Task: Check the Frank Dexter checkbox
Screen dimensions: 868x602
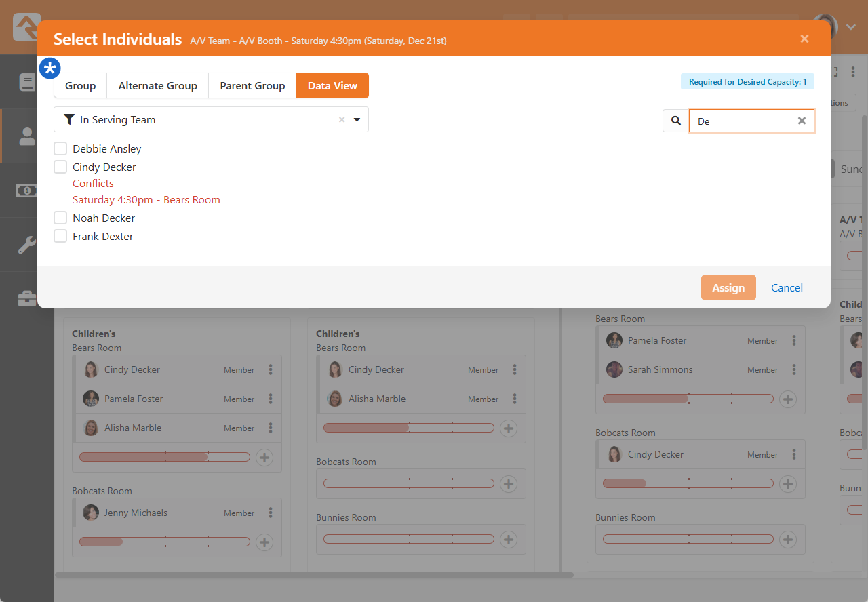Action: [60, 236]
